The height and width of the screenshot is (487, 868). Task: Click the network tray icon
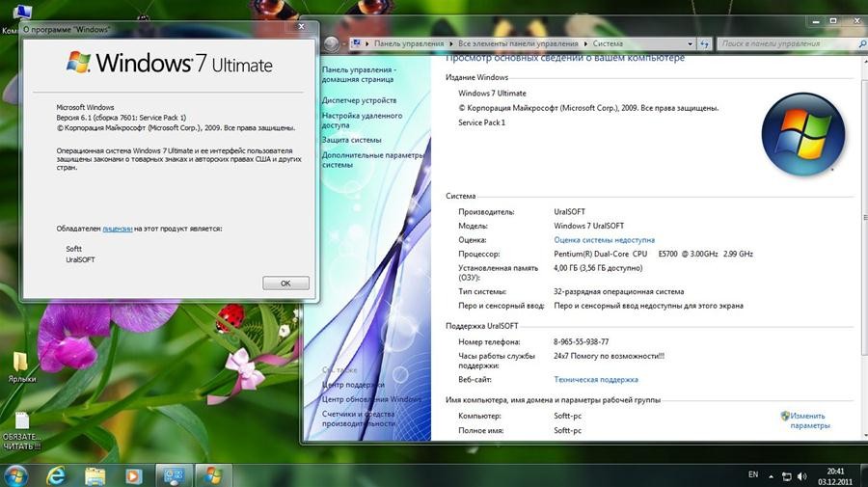click(786, 476)
